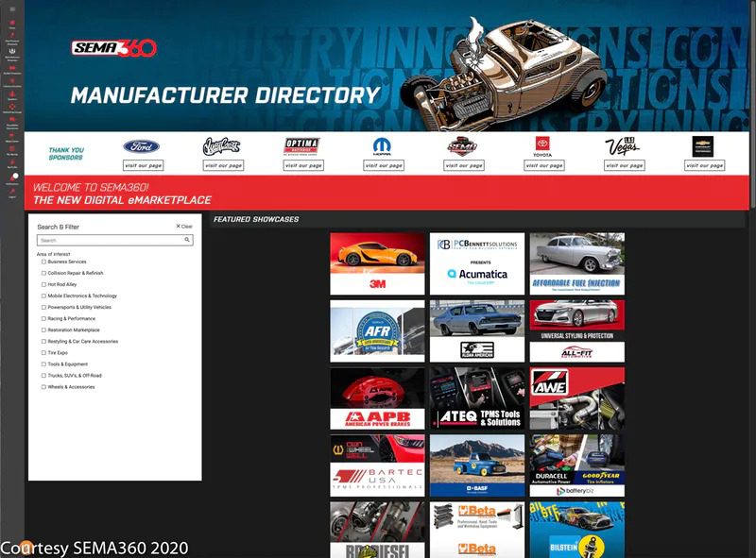
Task: Click visit our page under West Coast Customs
Action: pyautogui.click(x=223, y=165)
